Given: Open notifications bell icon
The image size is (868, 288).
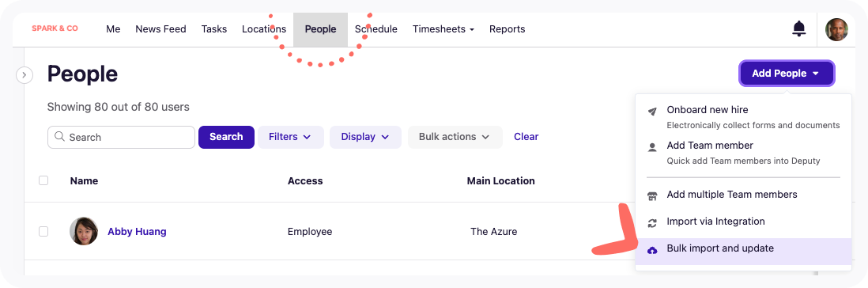Looking at the screenshot, I should coord(798,28).
